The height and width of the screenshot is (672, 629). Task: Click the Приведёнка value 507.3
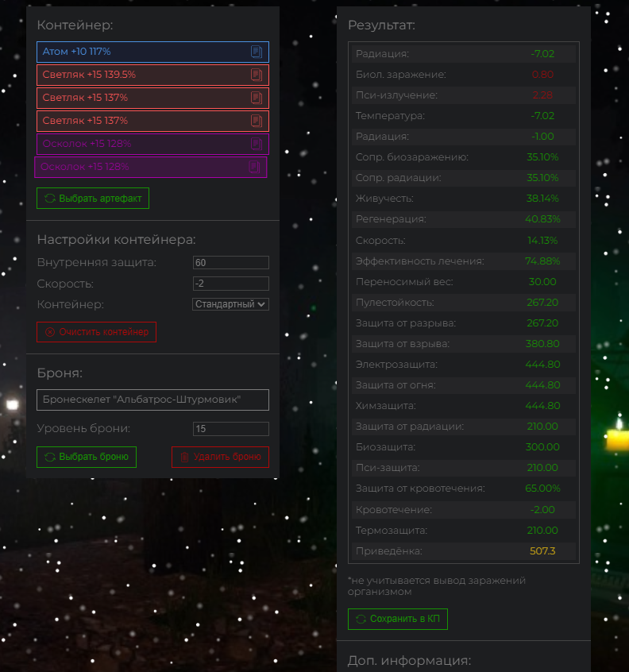coord(542,551)
